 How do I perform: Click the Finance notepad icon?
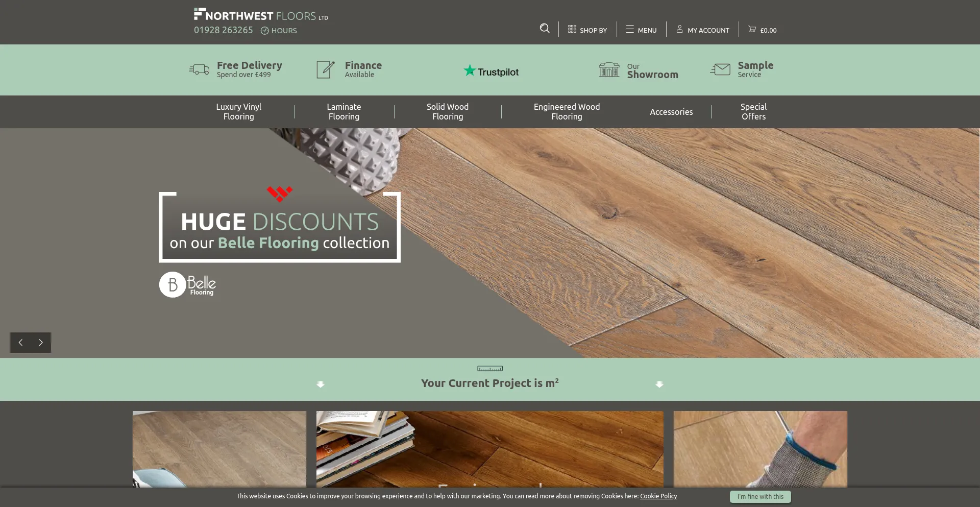coord(325,69)
